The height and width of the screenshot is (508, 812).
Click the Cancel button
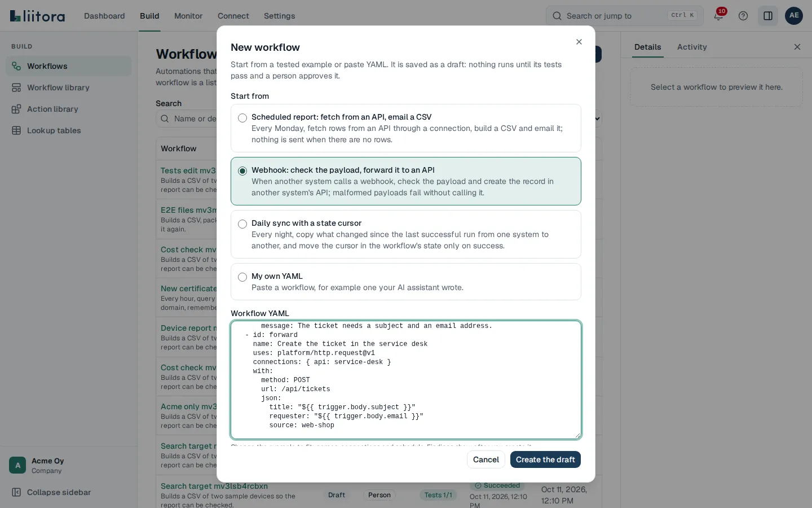click(486, 459)
